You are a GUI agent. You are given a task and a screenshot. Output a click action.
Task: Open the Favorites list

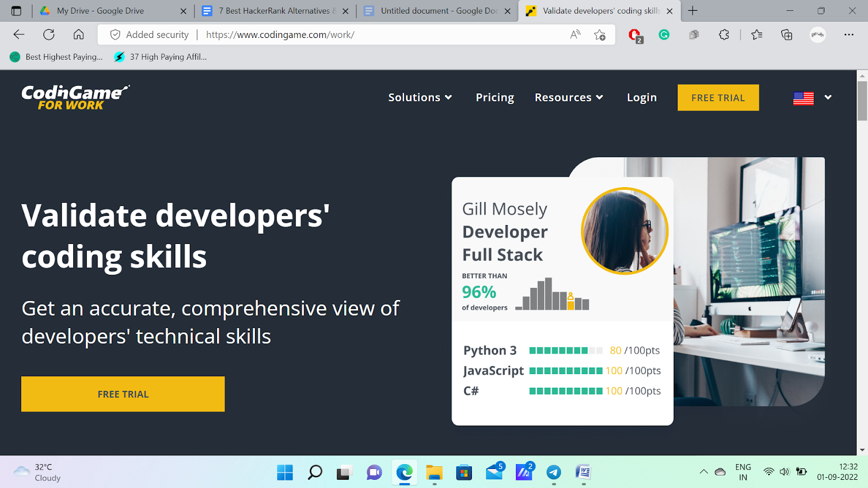pyautogui.click(x=757, y=35)
